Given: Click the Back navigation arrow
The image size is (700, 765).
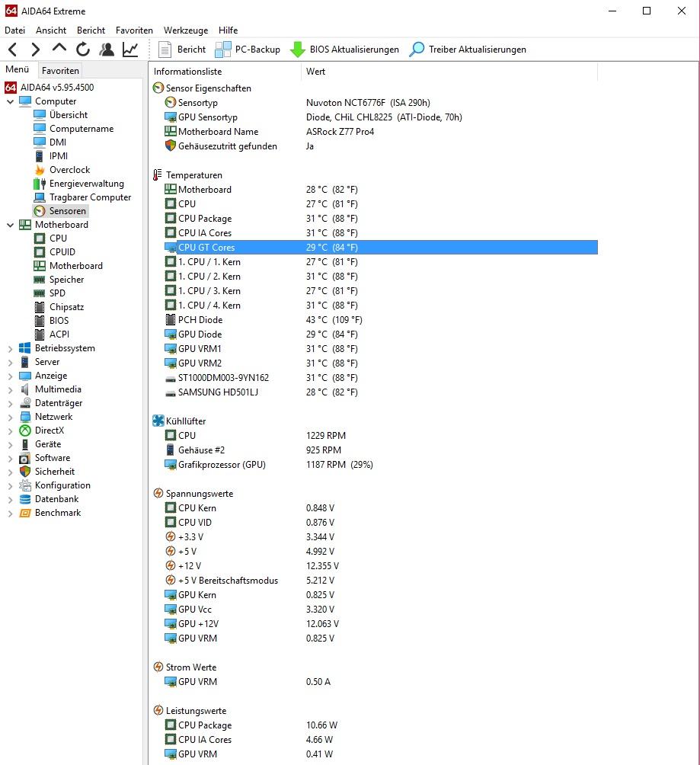Looking at the screenshot, I should (x=13, y=50).
